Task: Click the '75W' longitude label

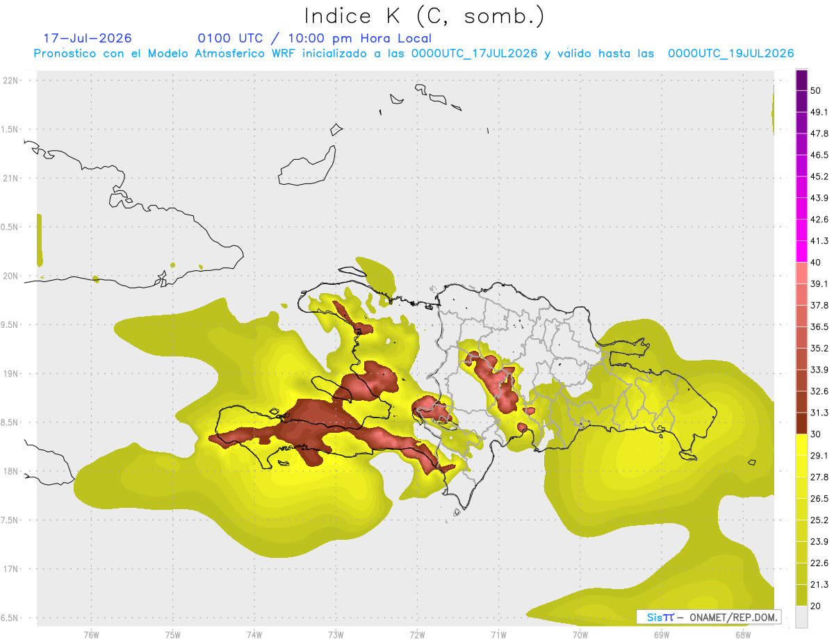Action: click(173, 634)
